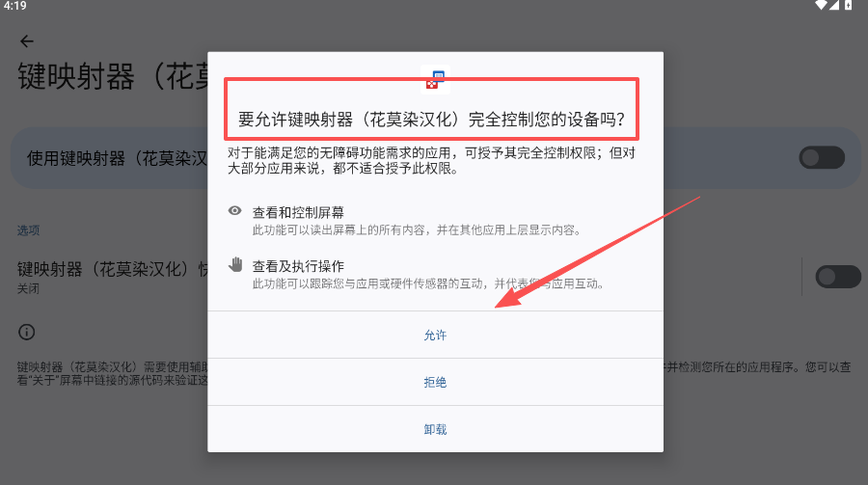Select the 查看和控制屏幕 permission item
Viewport: 868px width, 485px height.
click(417, 221)
